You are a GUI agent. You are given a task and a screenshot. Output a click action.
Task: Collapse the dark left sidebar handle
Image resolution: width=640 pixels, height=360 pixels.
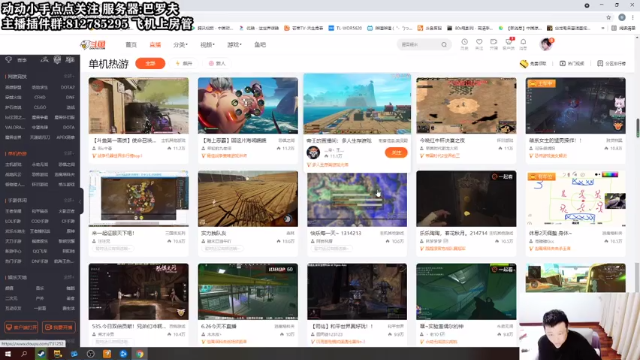click(81, 201)
